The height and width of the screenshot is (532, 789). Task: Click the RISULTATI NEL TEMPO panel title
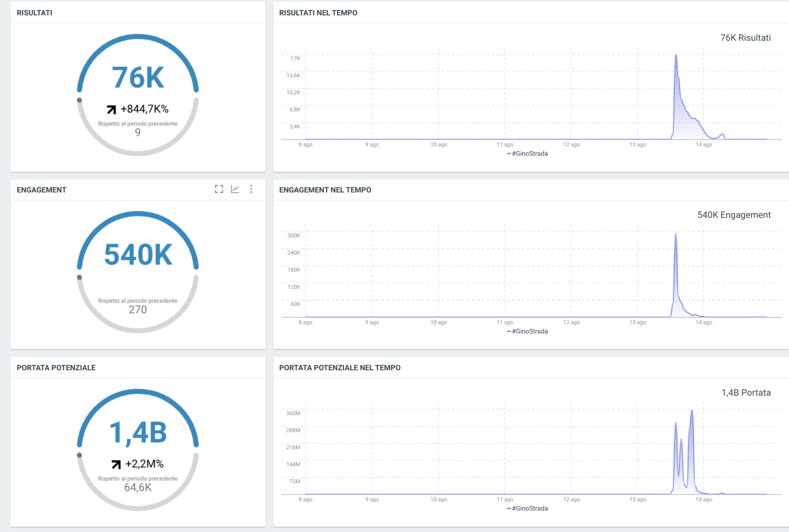(x=318, y=13)
